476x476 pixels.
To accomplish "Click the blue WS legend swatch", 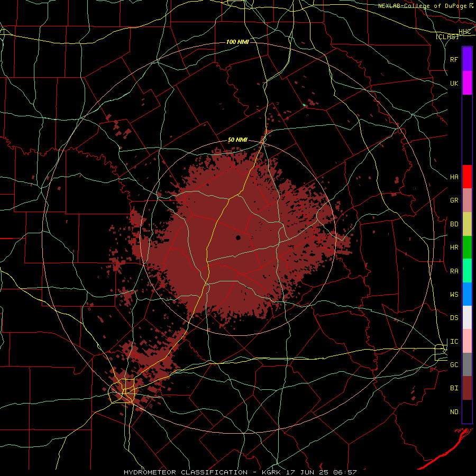I will coord(467,294).
